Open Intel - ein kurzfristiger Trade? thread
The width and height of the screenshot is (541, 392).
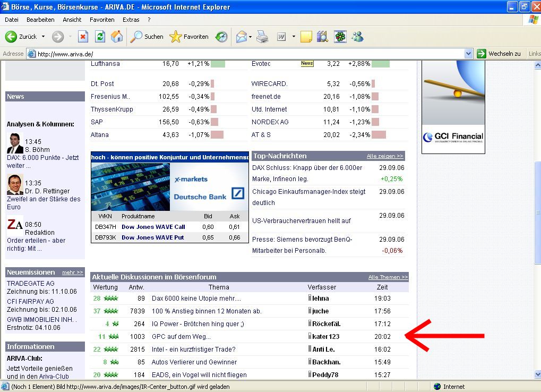(194, 349)
